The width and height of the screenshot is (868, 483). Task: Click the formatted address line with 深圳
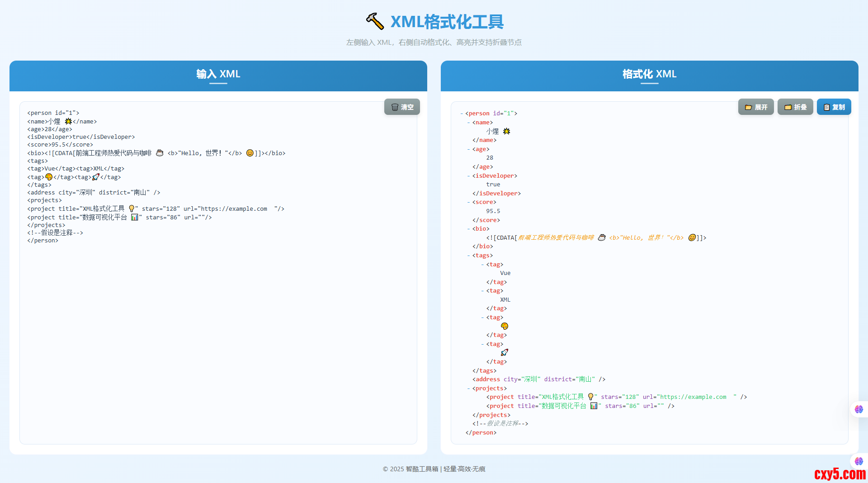539,379
